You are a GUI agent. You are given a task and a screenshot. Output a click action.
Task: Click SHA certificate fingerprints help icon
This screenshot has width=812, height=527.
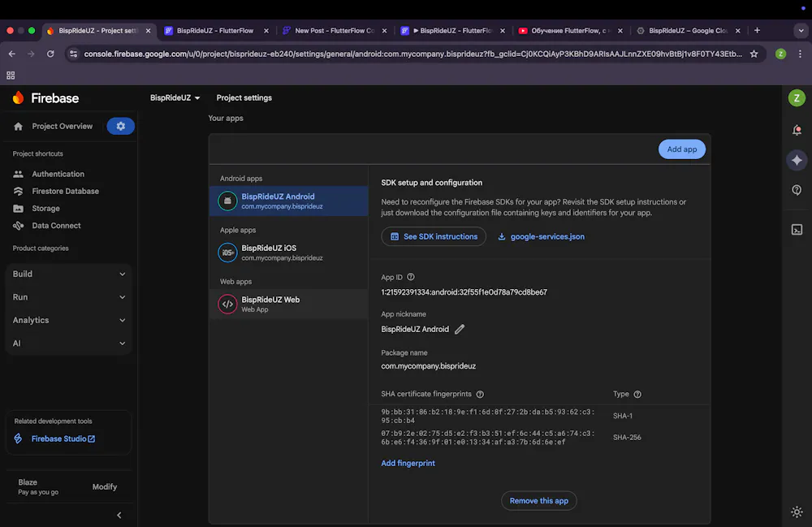(x=480, y=395)
